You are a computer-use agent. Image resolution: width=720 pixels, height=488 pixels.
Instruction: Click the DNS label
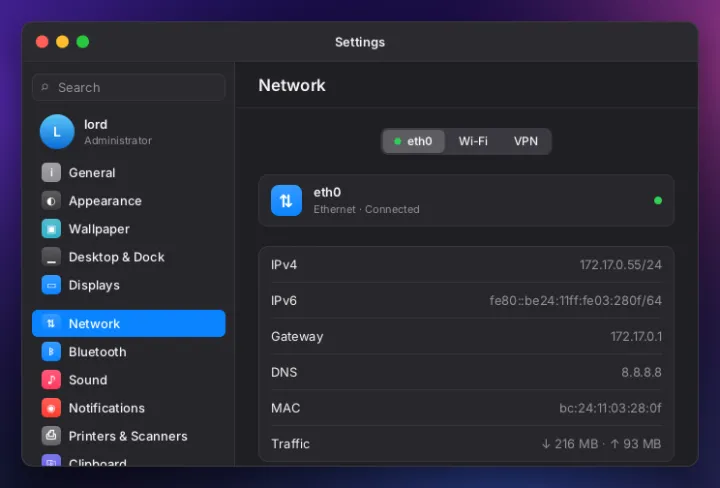[284, 372]
